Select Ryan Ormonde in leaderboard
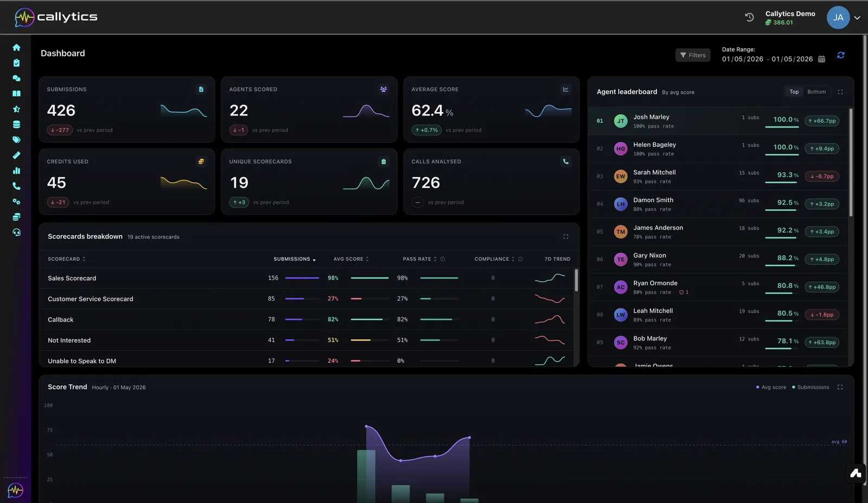The image size is (868, 503). 718,287
